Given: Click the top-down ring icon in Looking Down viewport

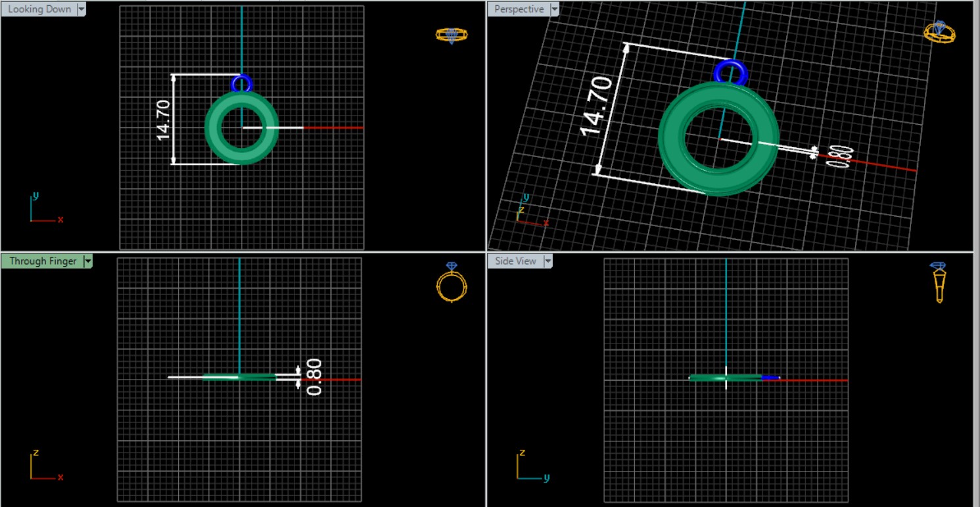Looking at the screenshot, I should (452, 35).
